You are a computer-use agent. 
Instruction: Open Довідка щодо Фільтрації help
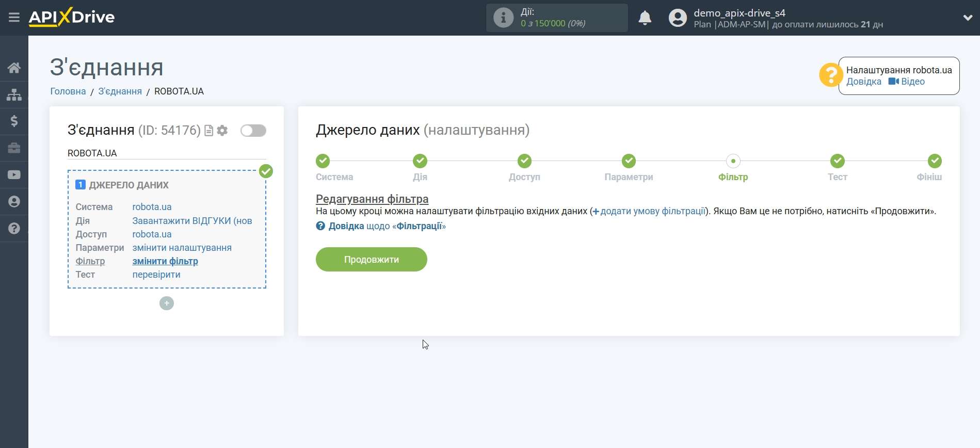coord(381,226)
